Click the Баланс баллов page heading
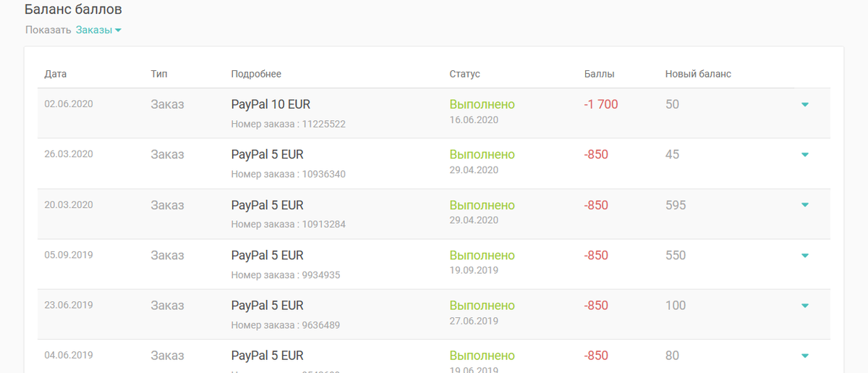868x373 pixels. click(73, 9)
